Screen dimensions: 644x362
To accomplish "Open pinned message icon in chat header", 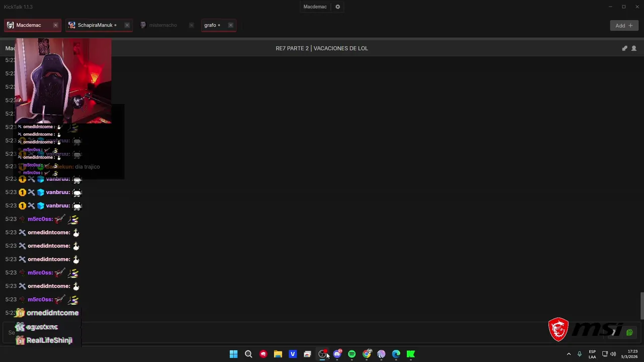I will (624, 48).
